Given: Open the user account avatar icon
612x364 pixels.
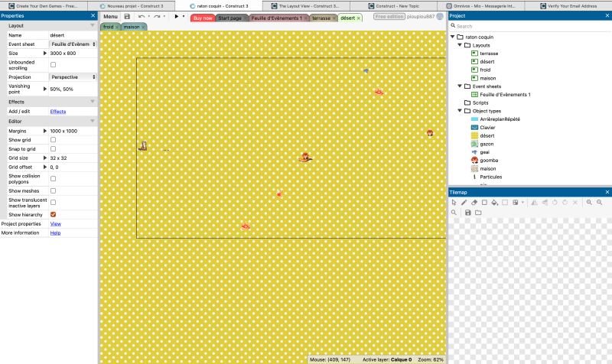Looking at the screenshot, I should click(440, 16).
